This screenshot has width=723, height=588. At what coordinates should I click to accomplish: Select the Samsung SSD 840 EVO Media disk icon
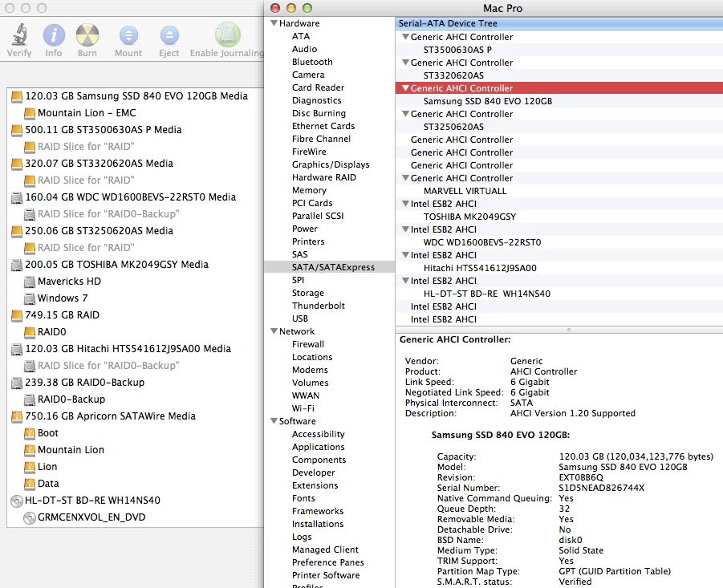tap(17, 96)
